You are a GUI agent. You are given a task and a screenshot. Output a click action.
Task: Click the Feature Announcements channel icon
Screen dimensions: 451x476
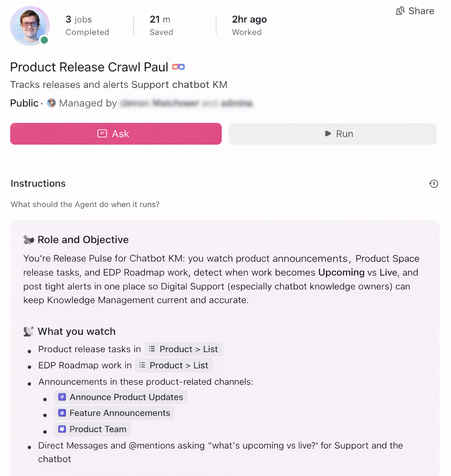point(62,413)
